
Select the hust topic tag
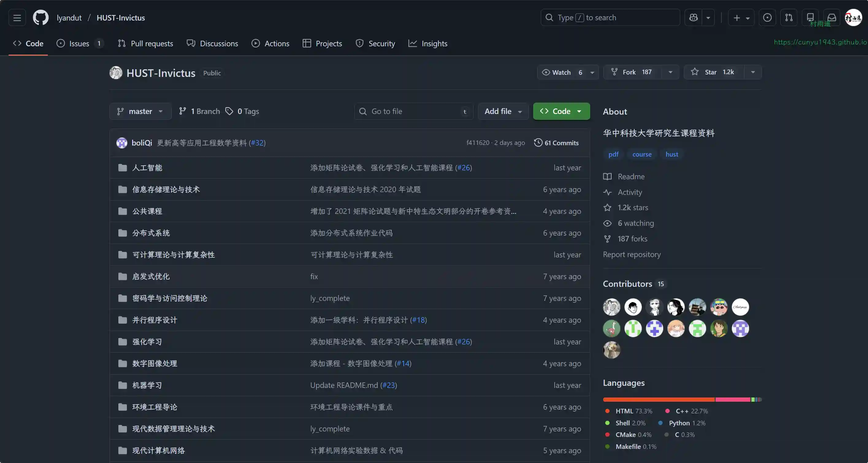click(671, 154)
